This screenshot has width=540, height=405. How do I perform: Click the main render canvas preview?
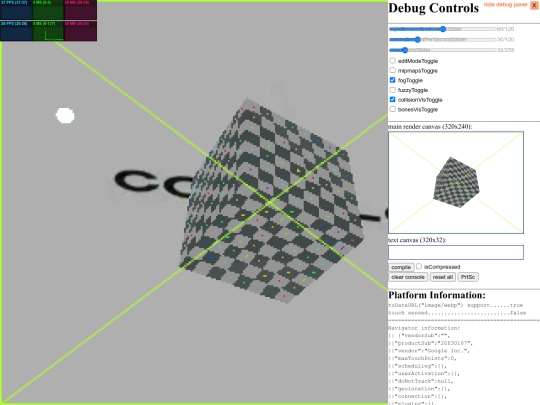[x=456, y=183]
